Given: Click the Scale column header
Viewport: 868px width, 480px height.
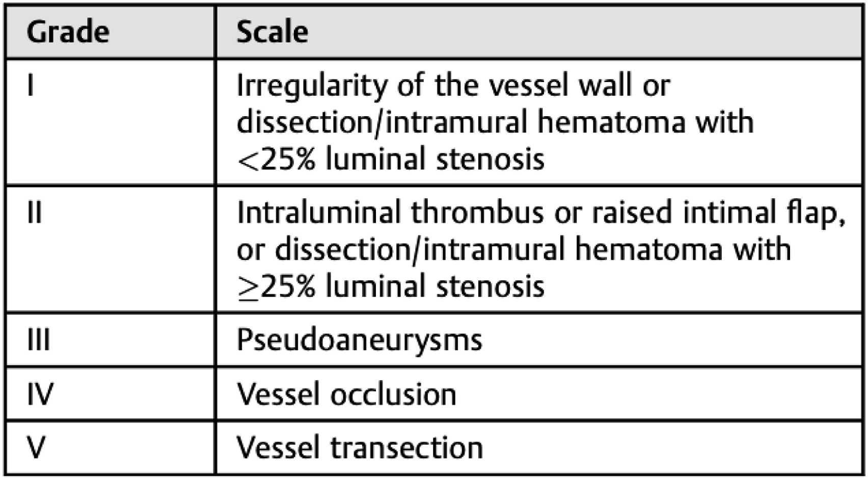Looking at the screenshot, I should coord(539,32).
